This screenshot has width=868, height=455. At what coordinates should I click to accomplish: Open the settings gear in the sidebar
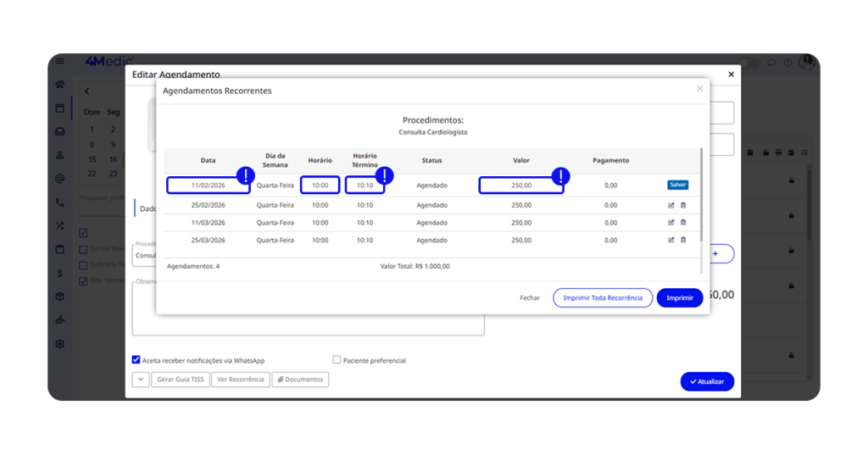click(x=59, y=344)
